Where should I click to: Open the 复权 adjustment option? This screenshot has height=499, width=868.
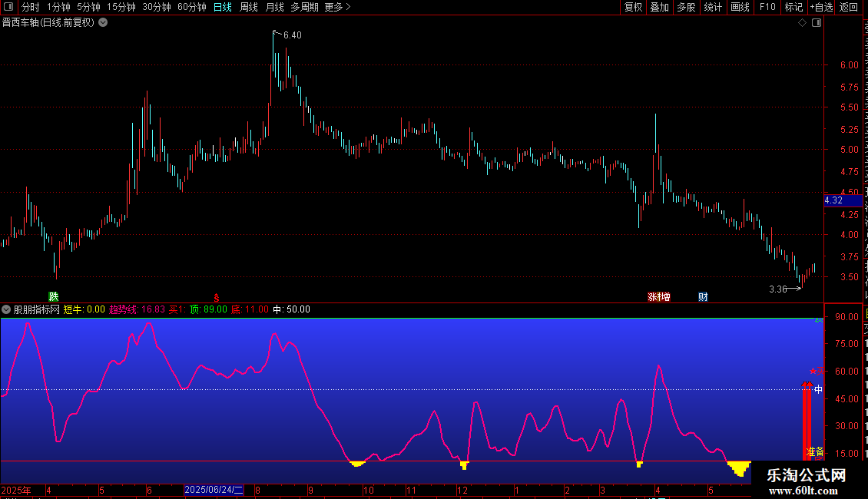tap(633, 7)
